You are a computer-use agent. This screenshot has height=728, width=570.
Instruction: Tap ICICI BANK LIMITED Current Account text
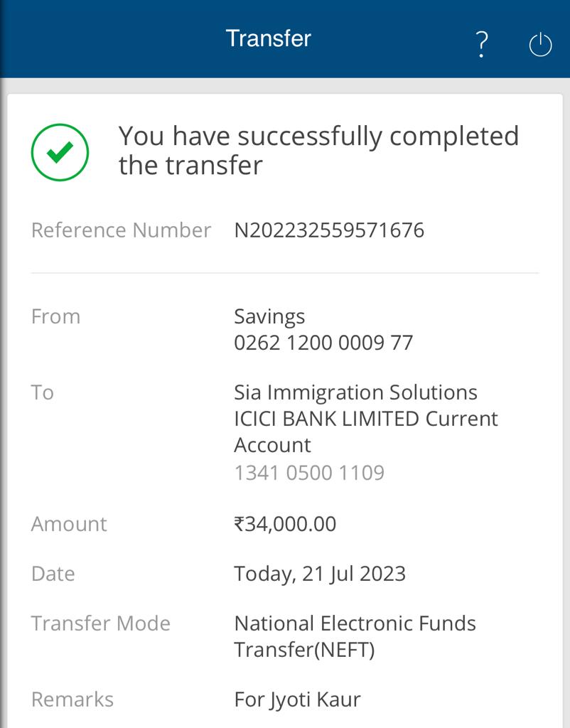tap(366, 432)
